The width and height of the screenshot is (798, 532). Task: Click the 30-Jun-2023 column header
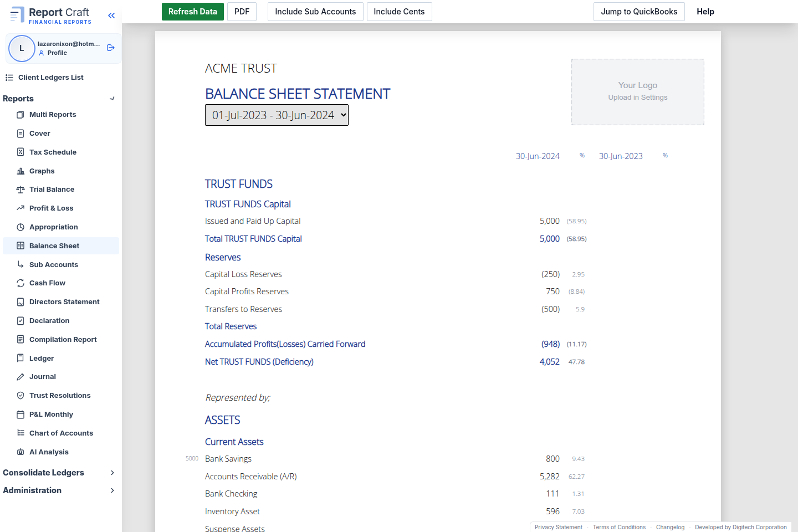[x=621, y=156]
